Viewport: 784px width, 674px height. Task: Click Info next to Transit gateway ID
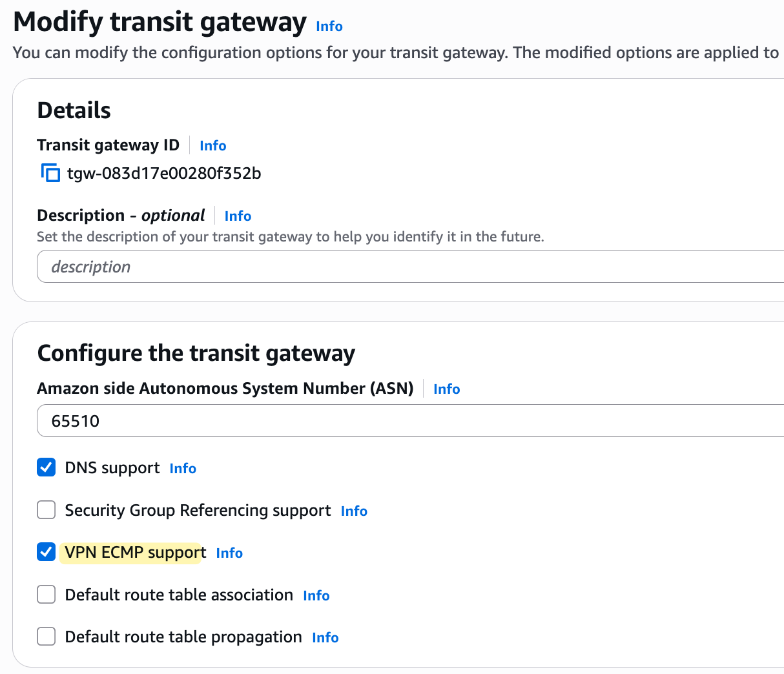click(212, 145)
